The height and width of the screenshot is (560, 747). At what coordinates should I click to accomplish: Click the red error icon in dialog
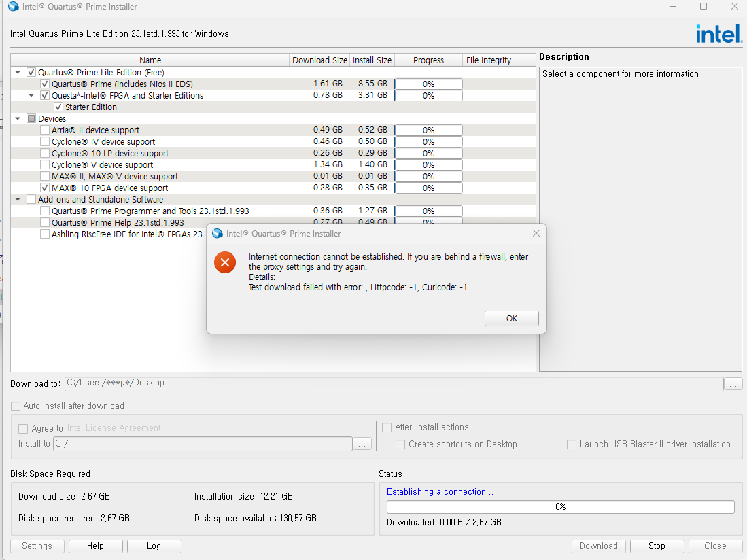[225, 262]
